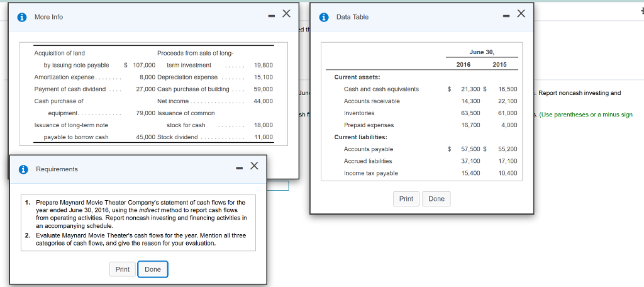Image resolution: width=644 pixels, height=287 pixels.
Task: Minimize the Data Table dialog
Action: [506, 16]
